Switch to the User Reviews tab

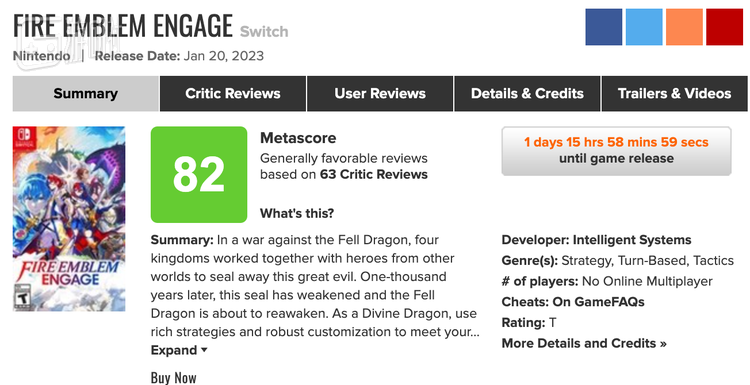click(380, 93)
